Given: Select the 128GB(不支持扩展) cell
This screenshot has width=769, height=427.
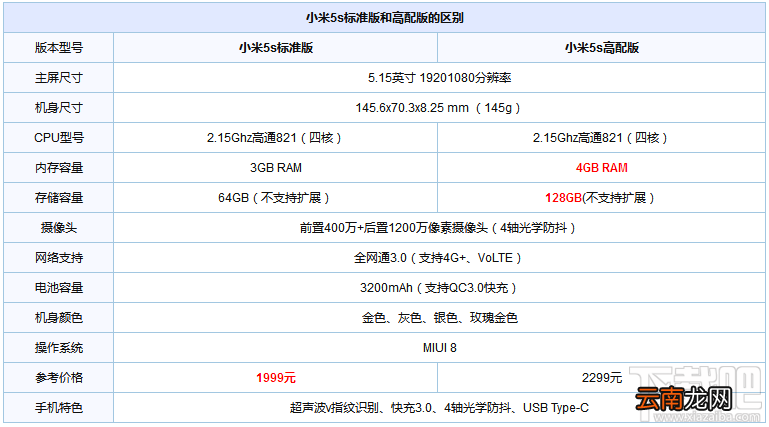Looking at the screenshot, I should pyautogui.click(x=602, y=198).
